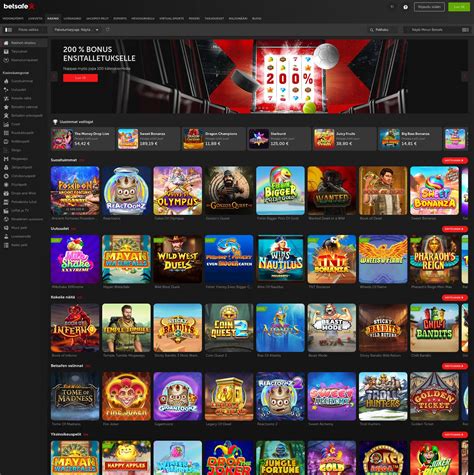Show previous banner with left arrow
474x475 pixels.
54,76
